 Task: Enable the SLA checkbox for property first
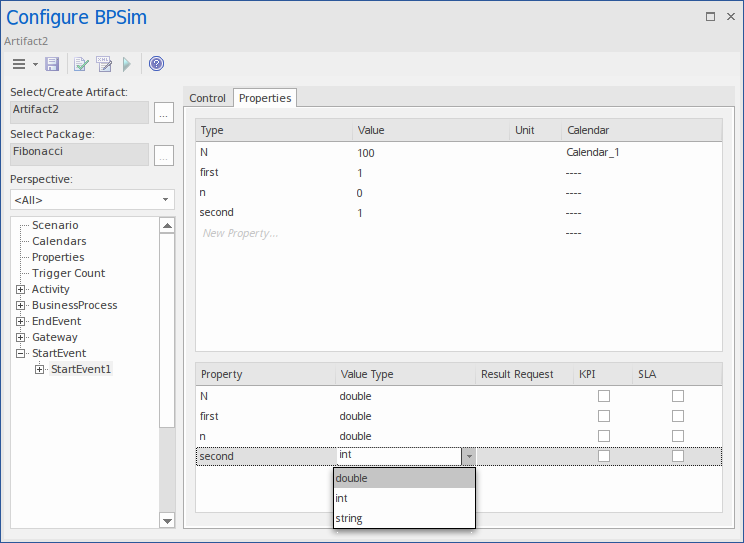(678, 416)
